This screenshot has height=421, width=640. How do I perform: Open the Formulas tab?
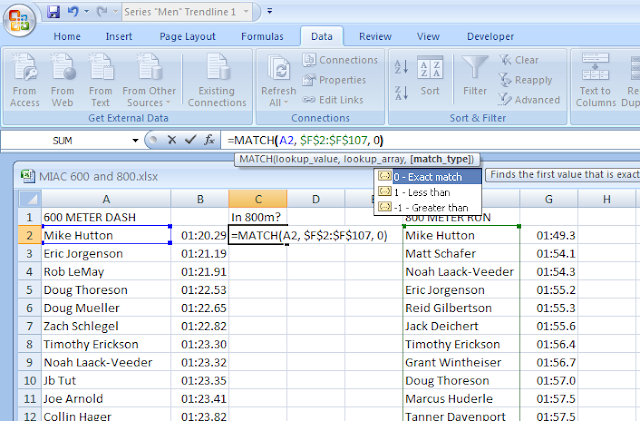262,36
